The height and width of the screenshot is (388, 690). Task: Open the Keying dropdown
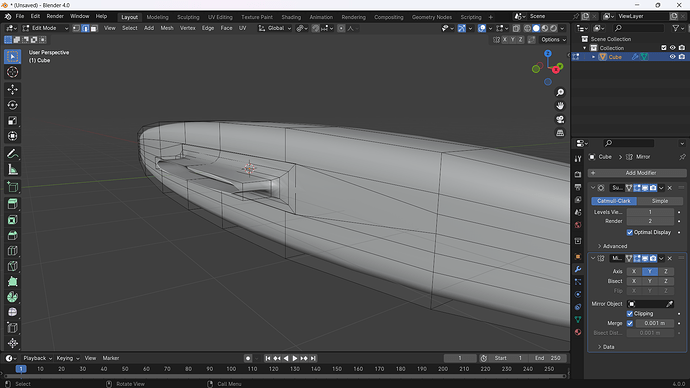pos(68,358)
